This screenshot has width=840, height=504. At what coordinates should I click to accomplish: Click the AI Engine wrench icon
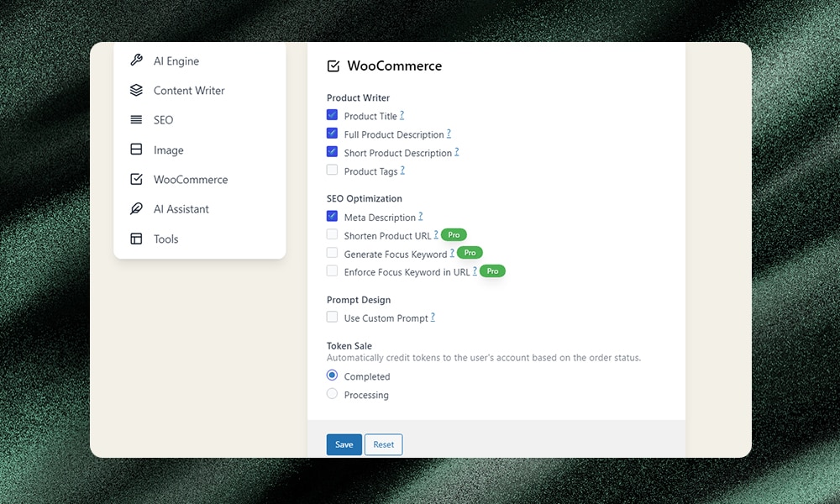tap(137, 60)
